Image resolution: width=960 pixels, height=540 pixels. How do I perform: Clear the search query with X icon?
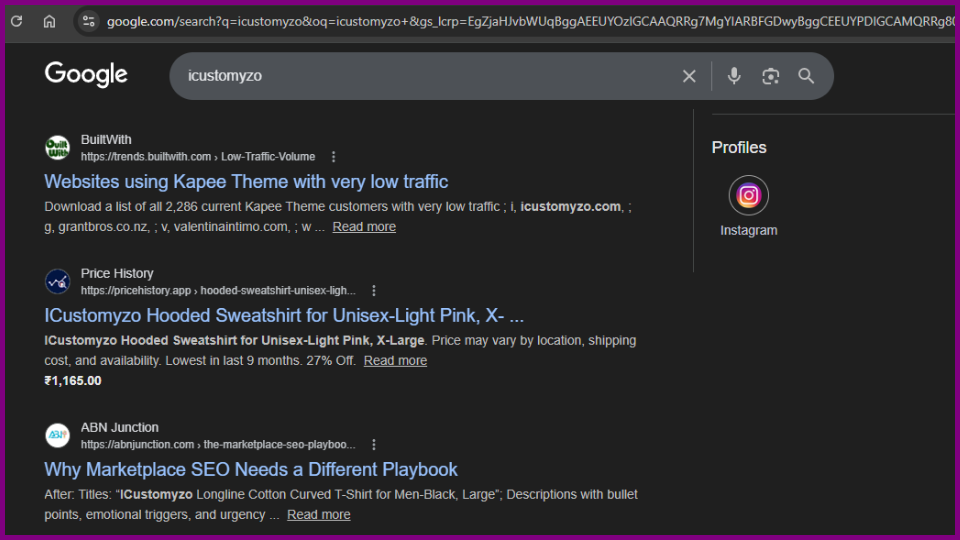point(689,76)
